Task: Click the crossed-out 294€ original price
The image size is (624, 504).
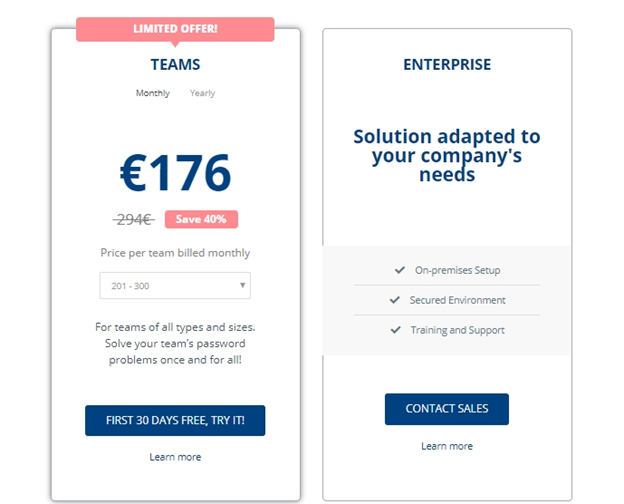Action: (x=134, y=219)
